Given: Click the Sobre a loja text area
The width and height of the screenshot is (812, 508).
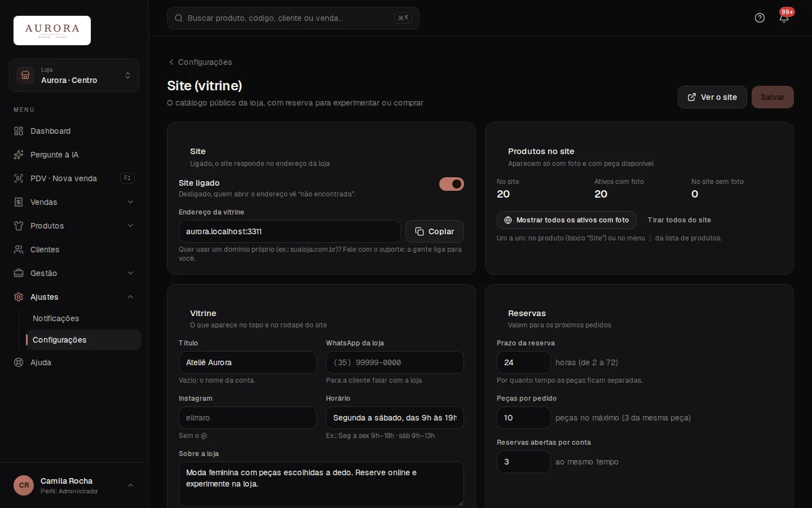Looking at the screenshot, I should 321,484.
